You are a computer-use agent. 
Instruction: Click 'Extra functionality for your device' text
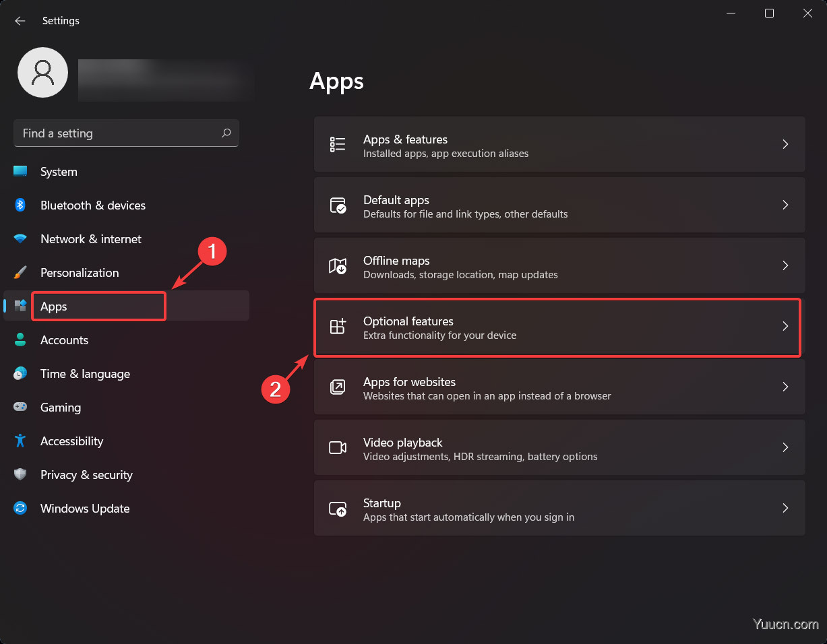439,335
